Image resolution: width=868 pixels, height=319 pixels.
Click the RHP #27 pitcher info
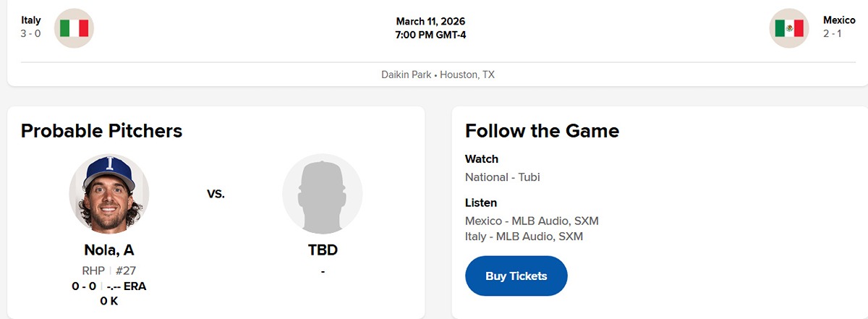click(x=109, y=271)
